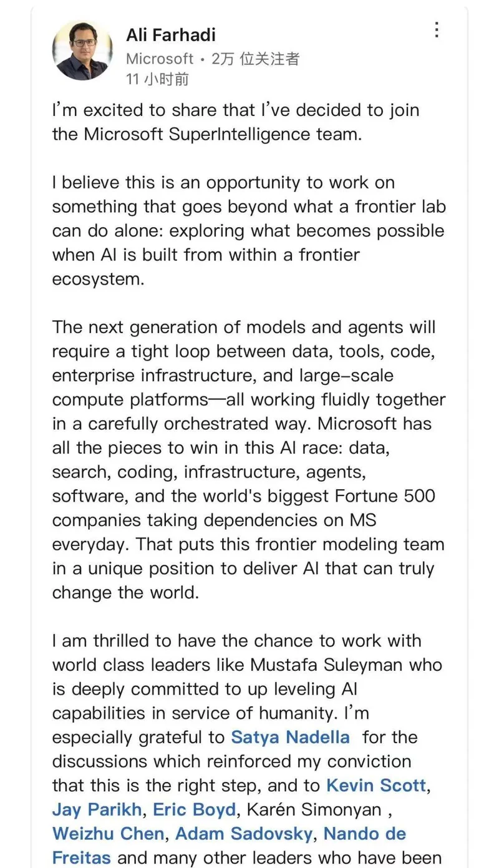Click the 2万 位关注者 follower count
The height and width of the screenshot is (868, 499).
coord(256,59)
